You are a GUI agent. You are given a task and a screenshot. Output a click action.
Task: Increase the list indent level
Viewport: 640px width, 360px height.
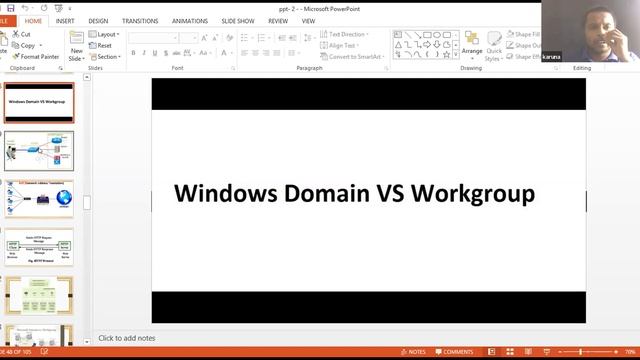tap(292, 38)
